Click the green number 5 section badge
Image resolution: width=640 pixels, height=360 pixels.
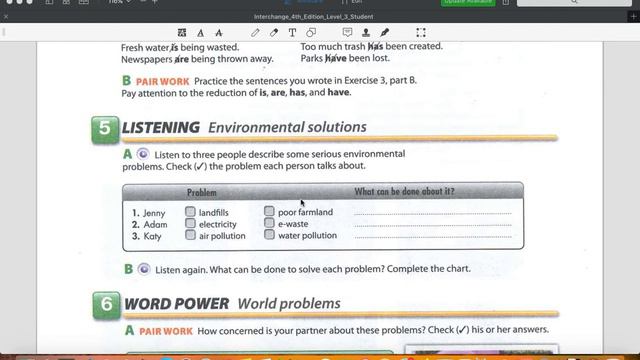point(105,130)
